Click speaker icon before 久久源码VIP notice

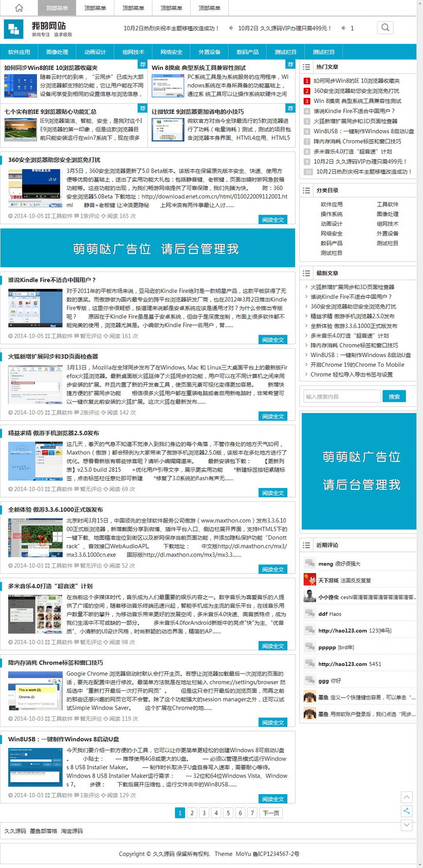231,28
